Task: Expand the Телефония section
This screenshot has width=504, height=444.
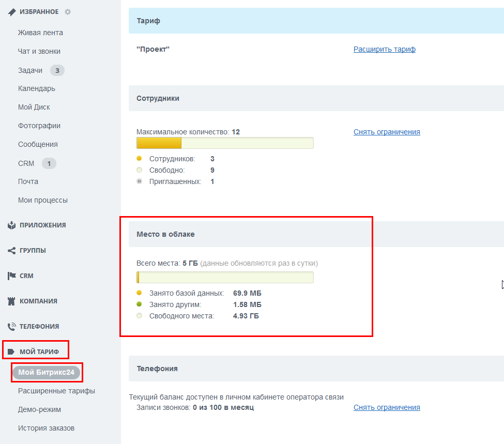Action: [39, 326]
